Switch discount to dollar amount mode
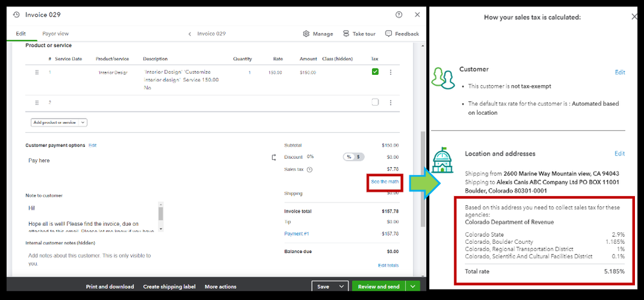Viewport: 644px width, 300px height. pyautogui.click(x=358, y=157)
